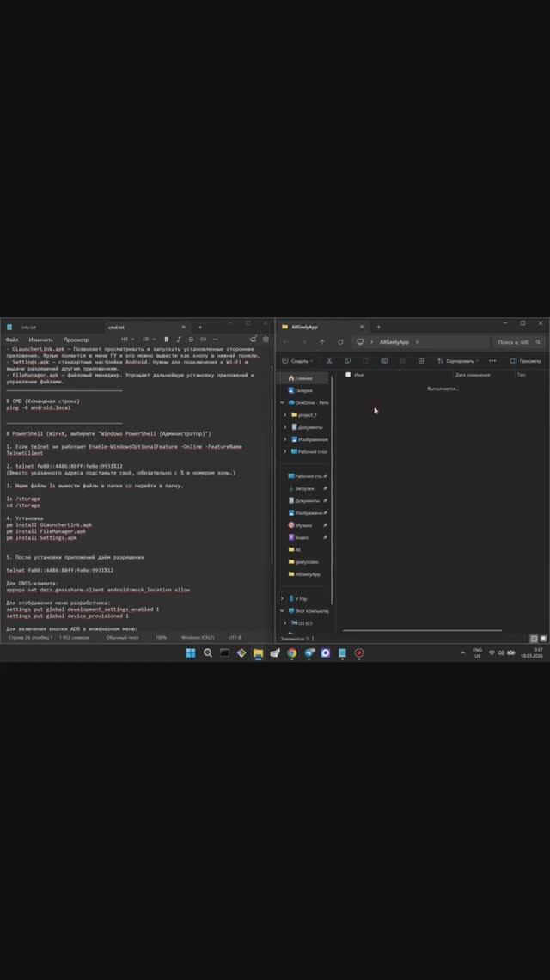This screenshot has width=550, height=980.
Task: Open Notepad settings gear
Action: (x=266, y=340)
